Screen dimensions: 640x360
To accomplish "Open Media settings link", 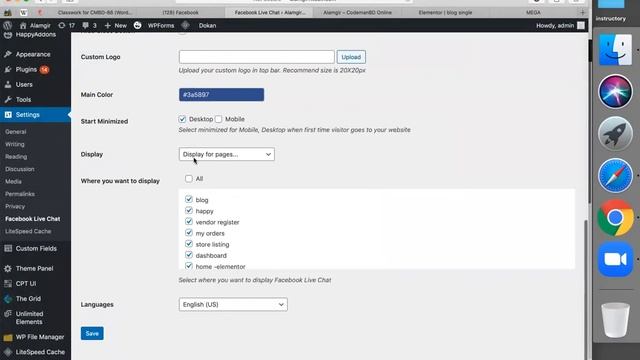I will pos(13,182).
